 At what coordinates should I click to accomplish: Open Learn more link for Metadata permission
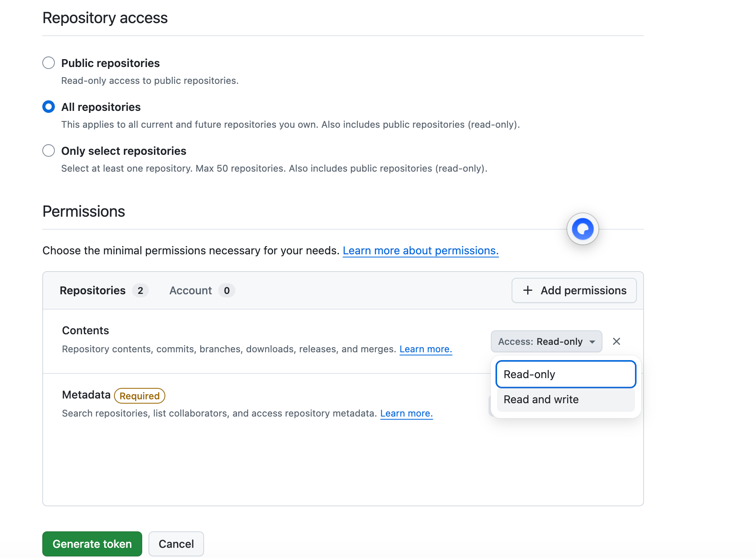click(x=406, y=413)
